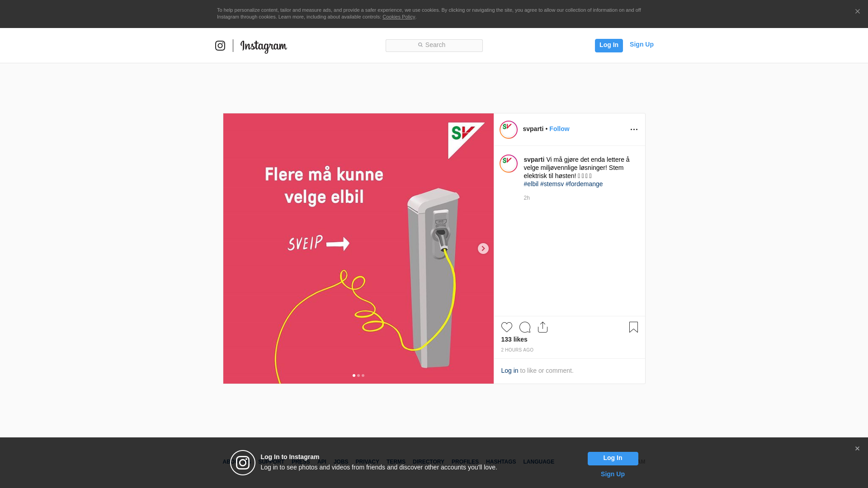Open svparti username in post header
Screen dimensions: 868x488
coord(533,129)
